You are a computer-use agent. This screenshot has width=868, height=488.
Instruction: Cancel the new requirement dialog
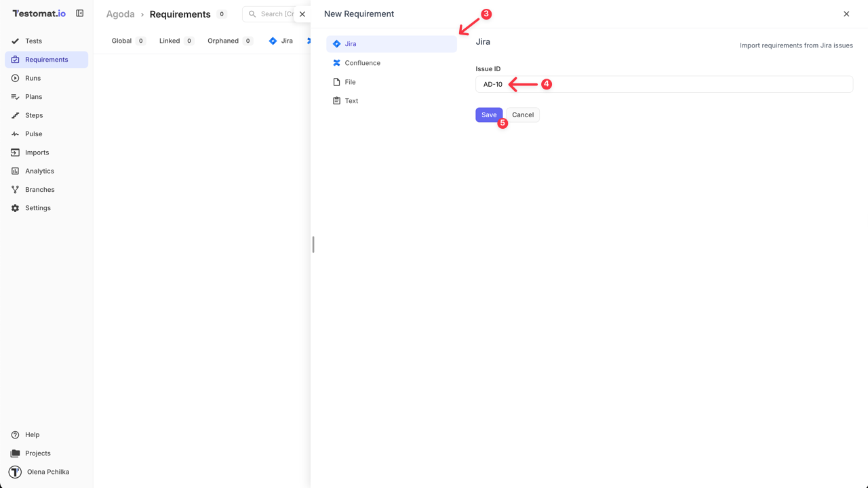[x=522, y=115]
